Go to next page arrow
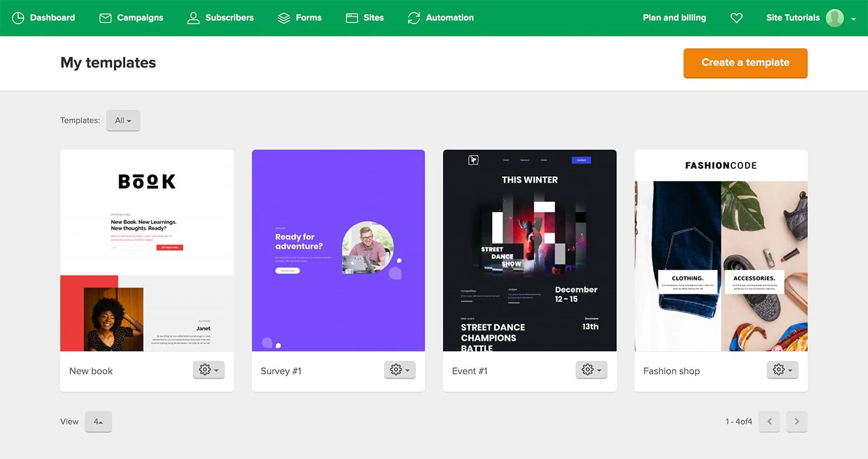The image size is (868, 459). [797, 422]
